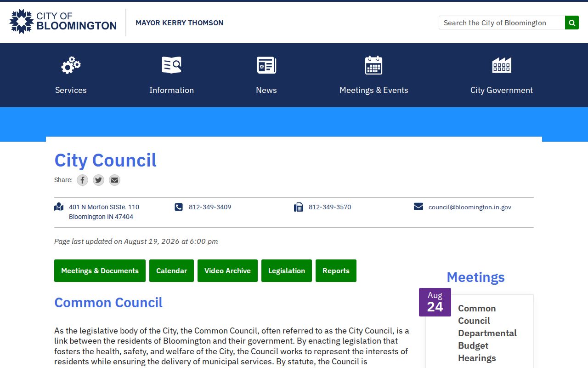Click the City of Bloomington logo
Screen dimensions: 588x368
(63, 22)
